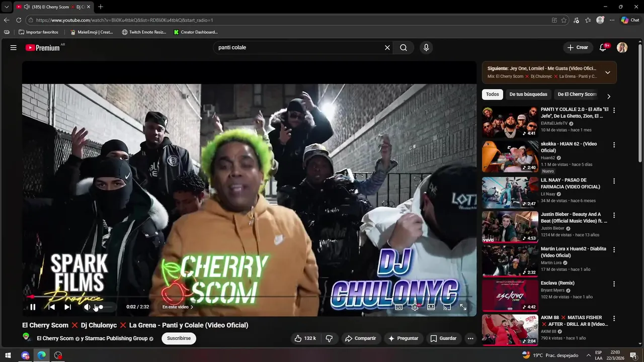
Task: Play Esclava (Remix) by Bryant Myers
Action: [x=510, y=296]
